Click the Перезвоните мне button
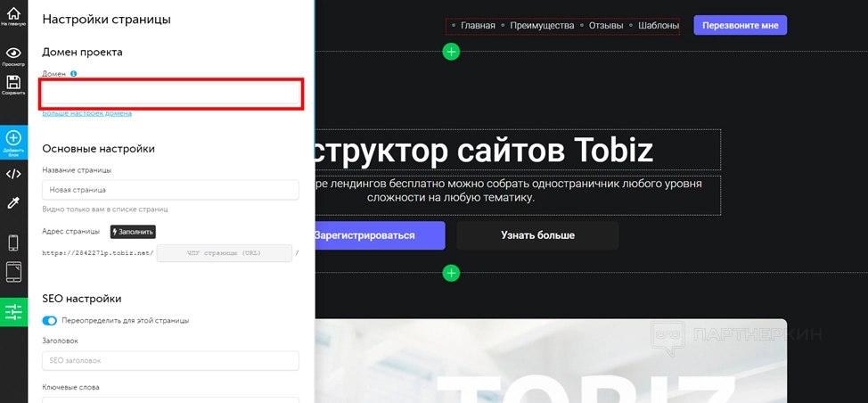This screenshot has width=868, height=403. (741, 26)
